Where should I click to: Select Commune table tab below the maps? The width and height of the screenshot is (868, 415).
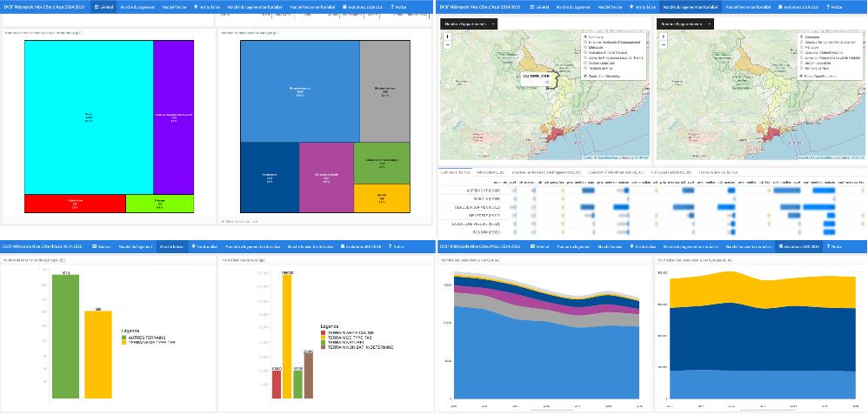point(456,173)
